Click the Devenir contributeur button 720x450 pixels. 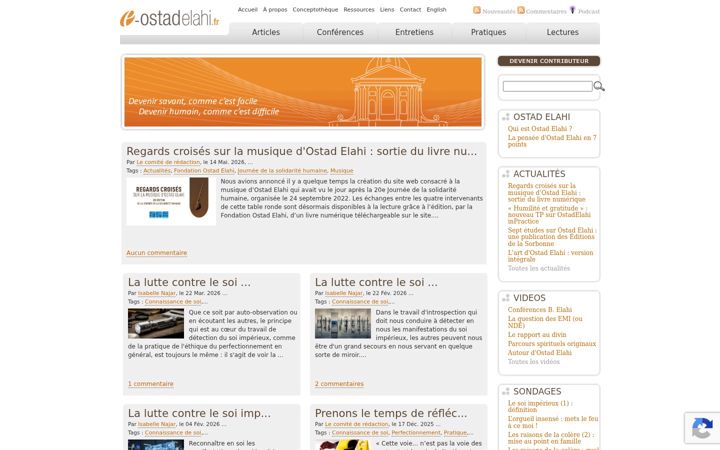pyautogui.click(x=549, y=61)
